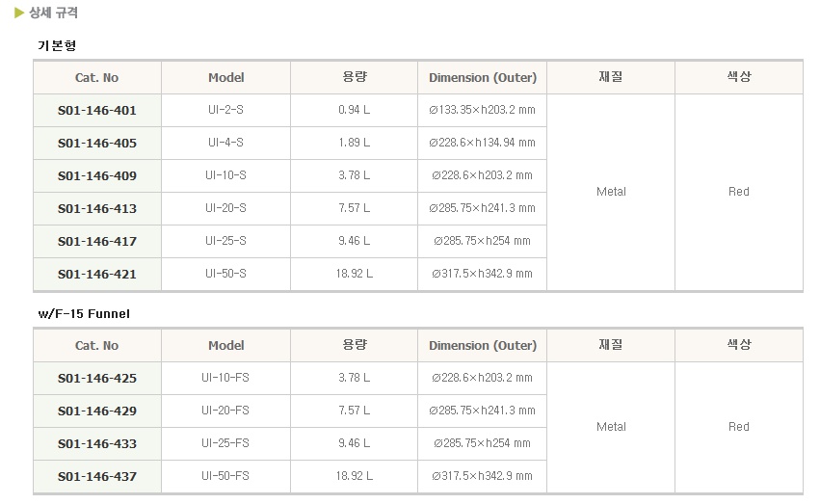
Task: Click the w/F-15 Funnel section heading
Action: (x=84, y=314)
